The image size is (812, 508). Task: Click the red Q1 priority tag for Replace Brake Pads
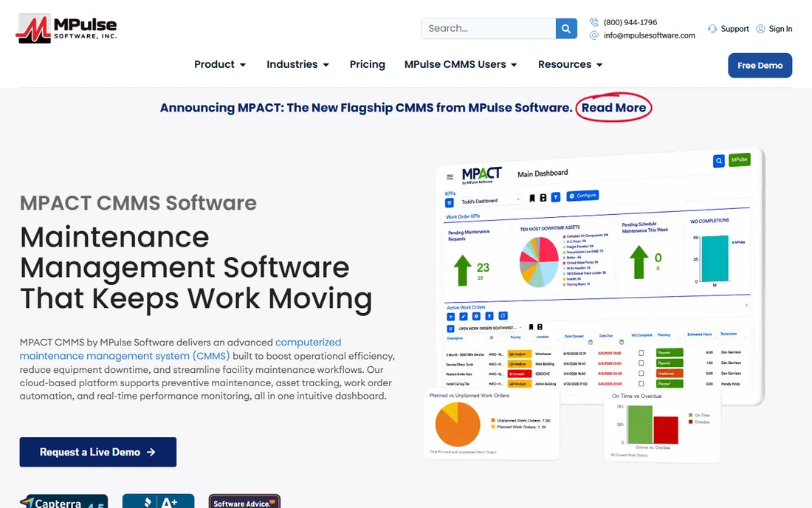click(519, 374)
